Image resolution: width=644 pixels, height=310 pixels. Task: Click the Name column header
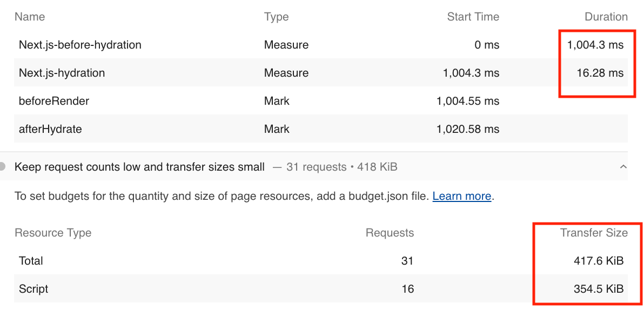click(x=30, y=17)
